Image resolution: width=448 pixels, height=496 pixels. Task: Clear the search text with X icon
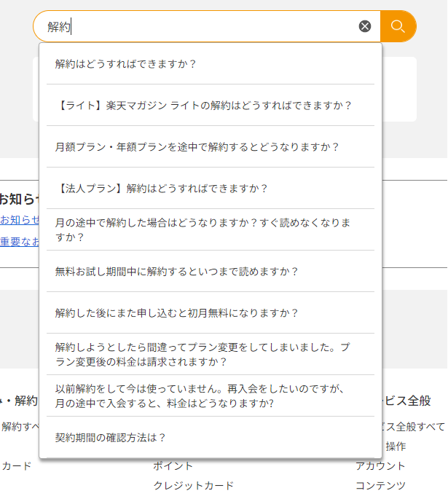pyautogui.click(x=365, y=26)
